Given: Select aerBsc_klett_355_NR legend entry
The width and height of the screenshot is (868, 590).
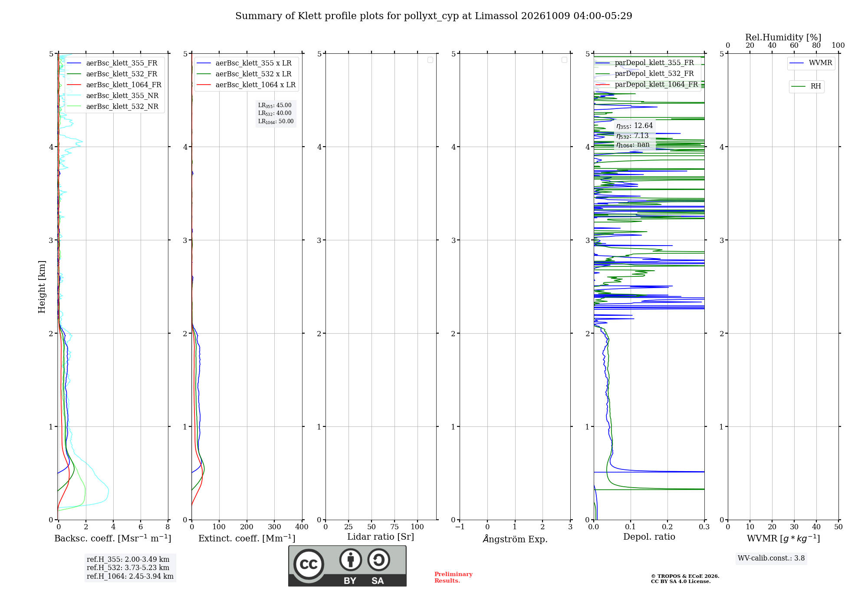Looking at the screenshot, I should [113, 95].
